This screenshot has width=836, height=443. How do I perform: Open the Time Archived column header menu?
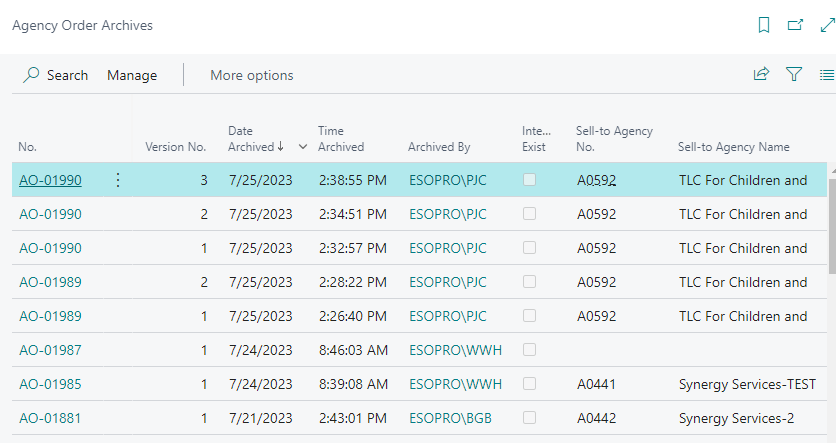[x=341, y=139]
